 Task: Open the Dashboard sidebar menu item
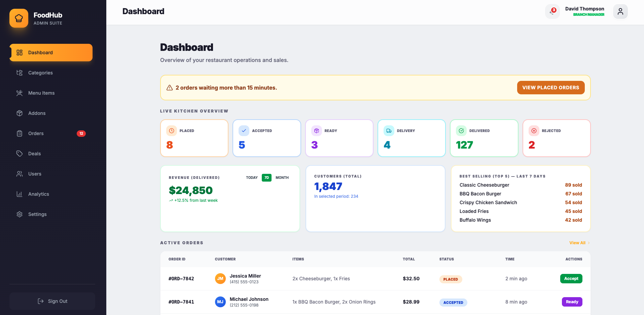[x=51, y=53]
